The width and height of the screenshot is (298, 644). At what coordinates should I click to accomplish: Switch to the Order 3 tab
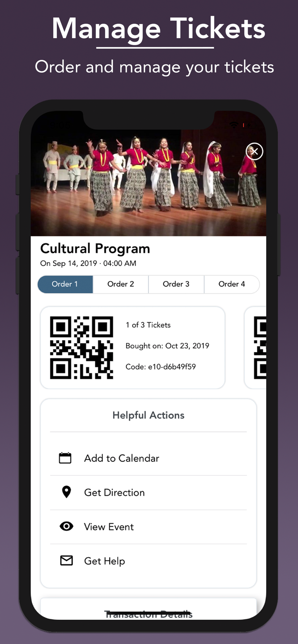coord(176,284)
